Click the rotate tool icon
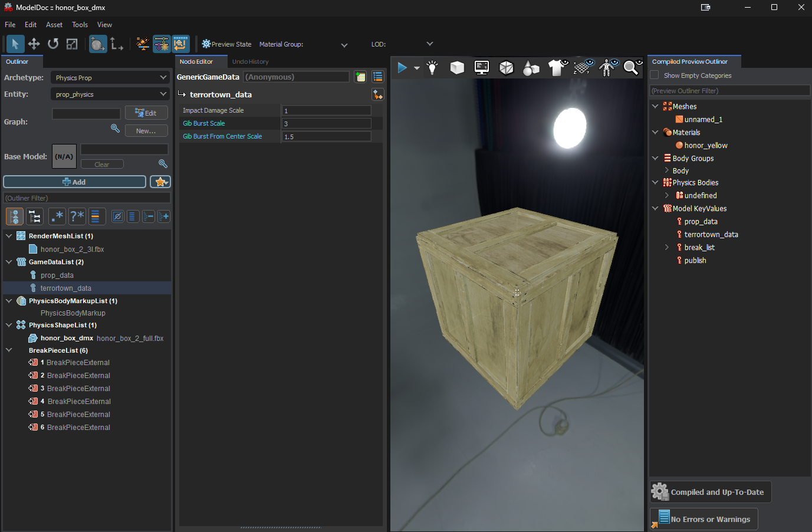The width and height of the screenshot is (812, 532). (53, 44)
